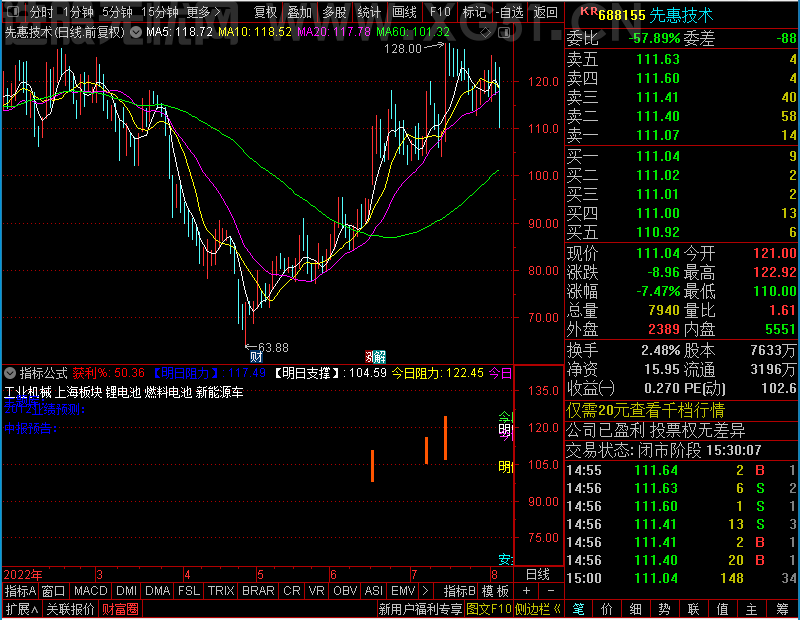This screenshot has height=620, width=800.
Task: Click the 叠加 overlay button
Action: (x=299, y=12)
